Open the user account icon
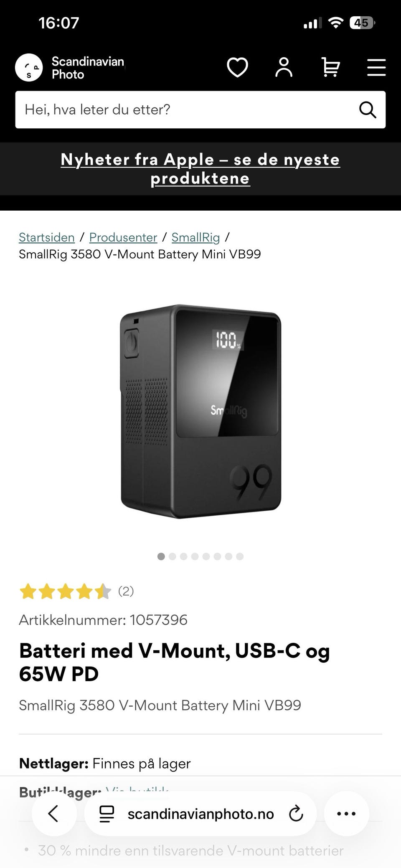 click(284, 68)
